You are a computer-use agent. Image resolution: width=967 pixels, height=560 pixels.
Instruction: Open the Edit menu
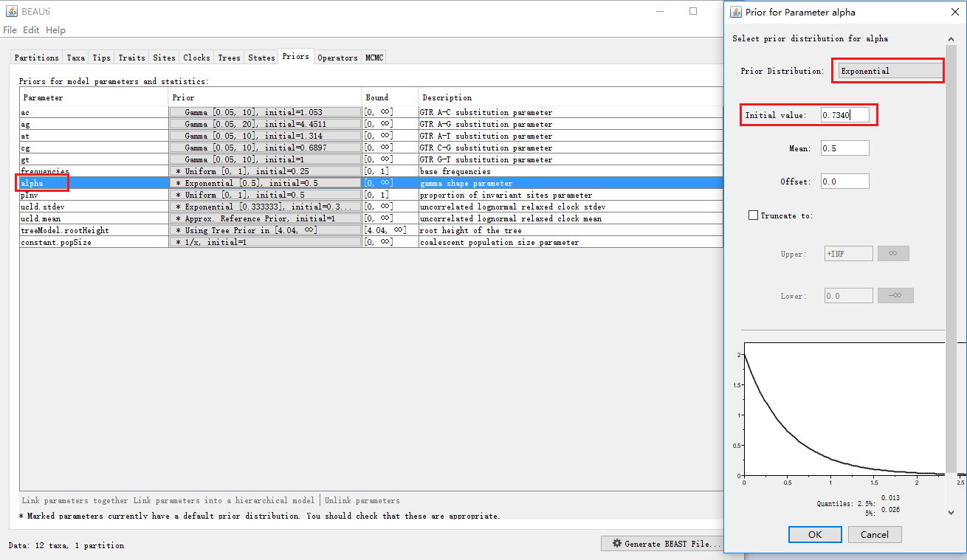click(x=31, y=30)
